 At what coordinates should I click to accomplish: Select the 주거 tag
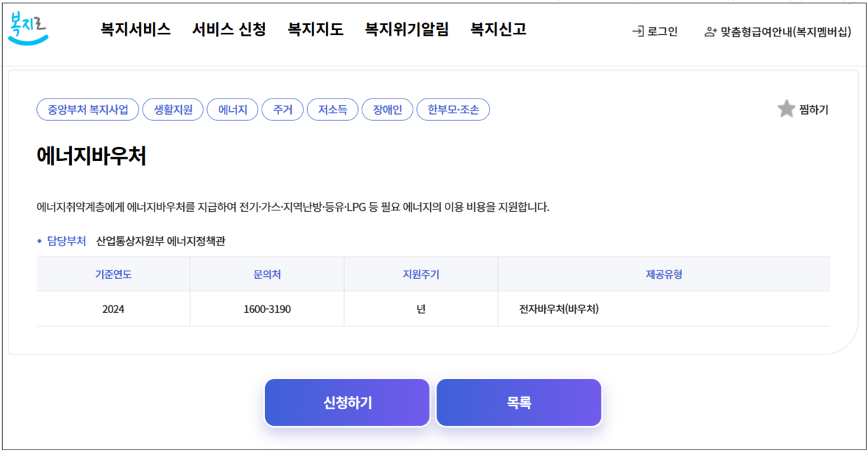point(283,109)
